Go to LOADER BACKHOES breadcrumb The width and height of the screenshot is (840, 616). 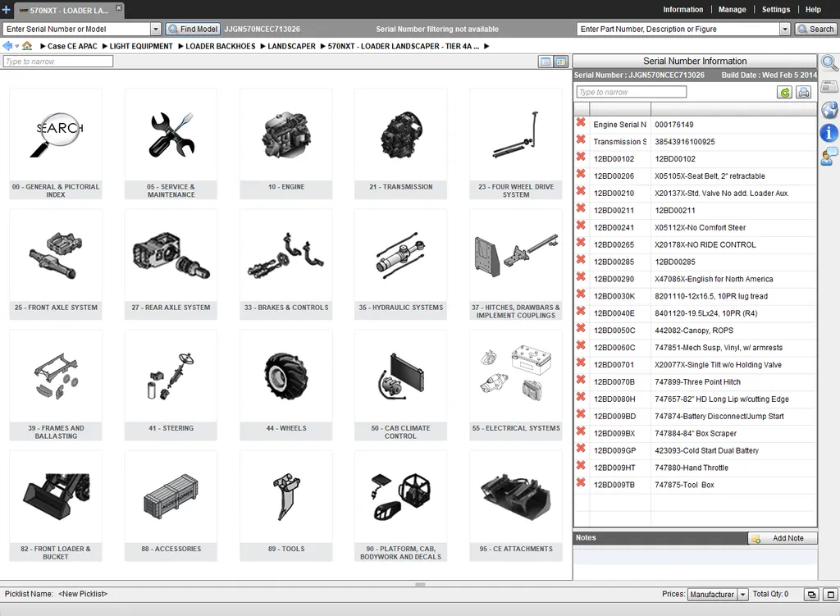coord(220,46)
